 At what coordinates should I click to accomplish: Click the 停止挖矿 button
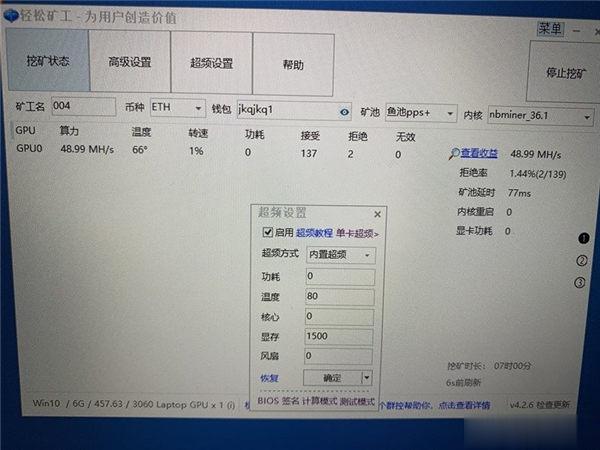click(x=564, y=72)
